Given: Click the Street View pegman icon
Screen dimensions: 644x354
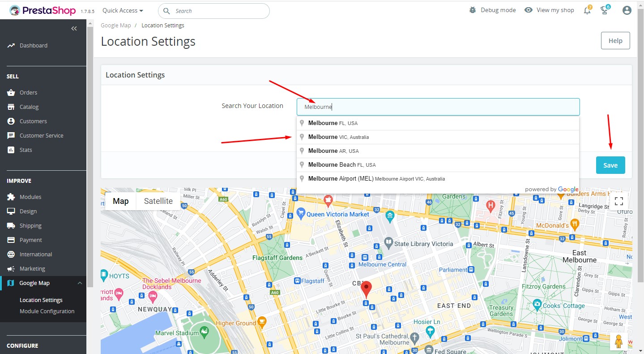Looking at the screenshot, I should [619, 341].
